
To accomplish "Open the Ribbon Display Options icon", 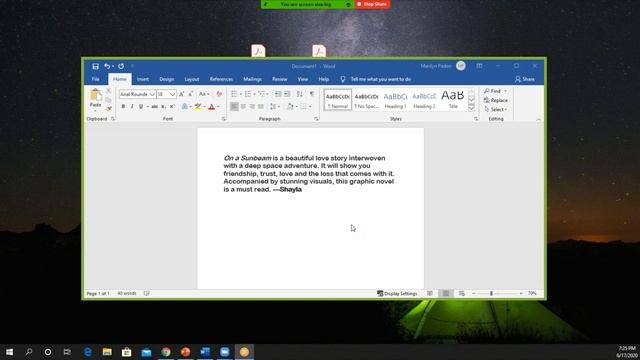I will click(480, 66).
